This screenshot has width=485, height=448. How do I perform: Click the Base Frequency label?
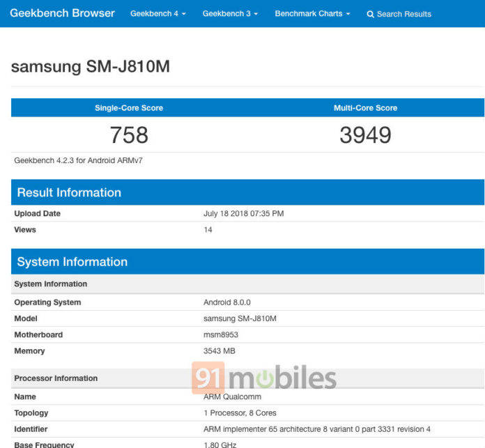(44, 445)
